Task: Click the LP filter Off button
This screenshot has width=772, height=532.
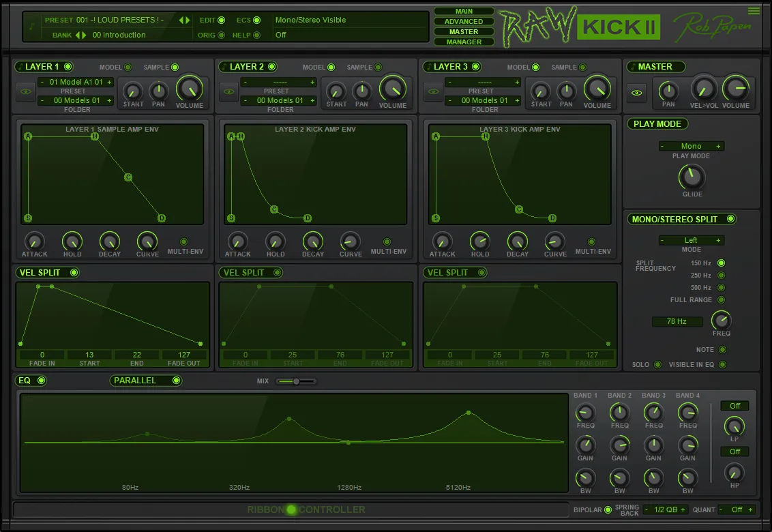Action: tap(734, 406)
